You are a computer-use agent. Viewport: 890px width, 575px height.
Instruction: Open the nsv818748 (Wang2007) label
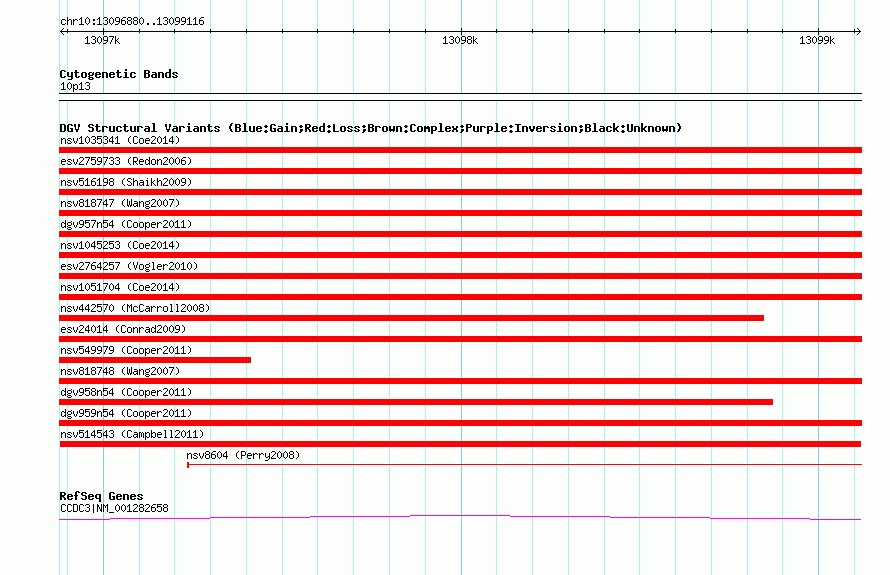(120, 371)
